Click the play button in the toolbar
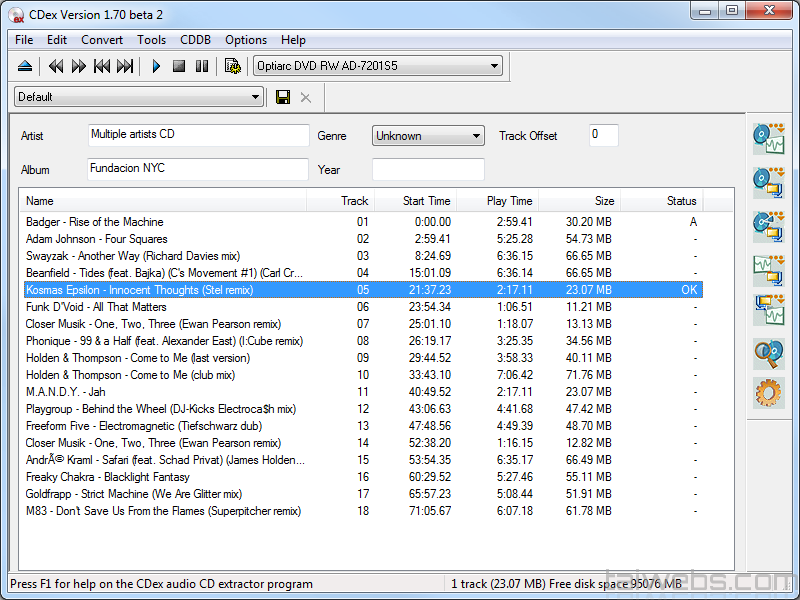 pos(156,66)
